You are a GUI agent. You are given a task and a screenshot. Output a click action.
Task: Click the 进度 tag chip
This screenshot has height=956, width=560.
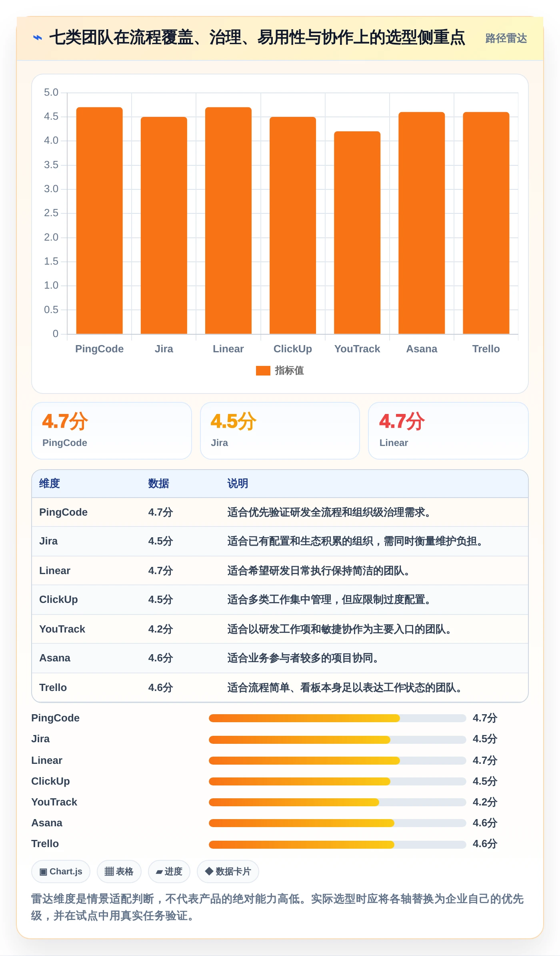169,872
